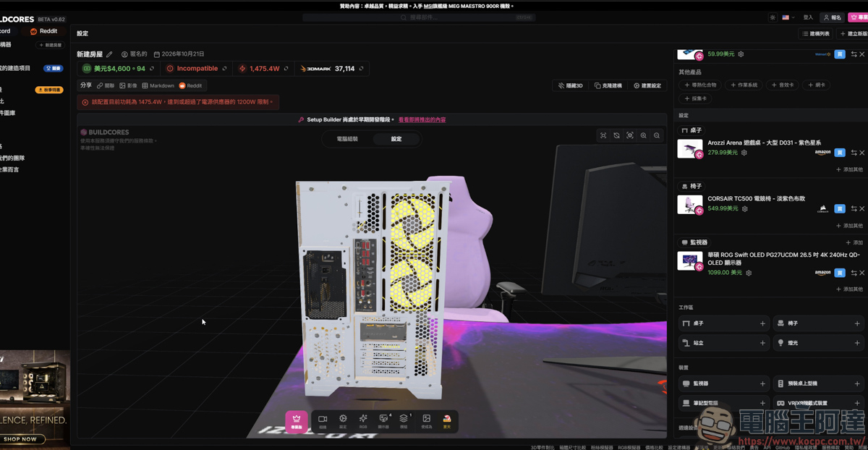The width and height of the screenshot is (868, 450).
Task: Copy the build share link
Action: 107,85
